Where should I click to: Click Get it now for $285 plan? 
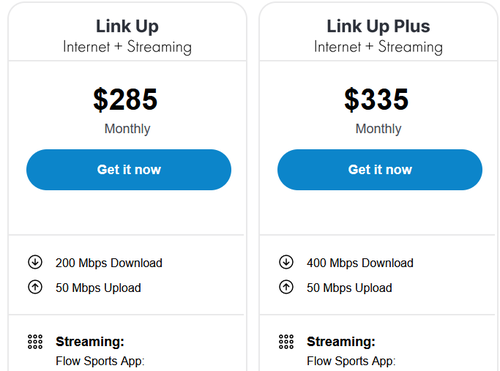click(x=129, y=170)
